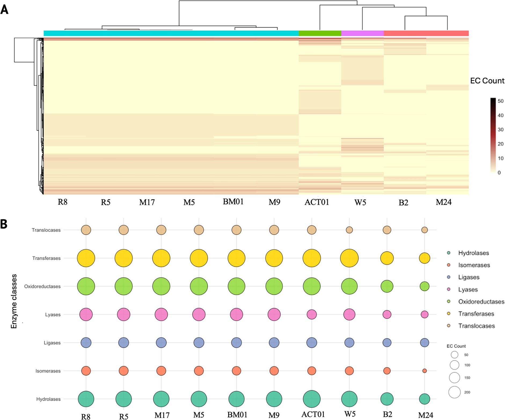Image resolution: width=505 pixels, height=420 pixels.
Task: Click the Isomerases legend dot
Action: [449, 265]
